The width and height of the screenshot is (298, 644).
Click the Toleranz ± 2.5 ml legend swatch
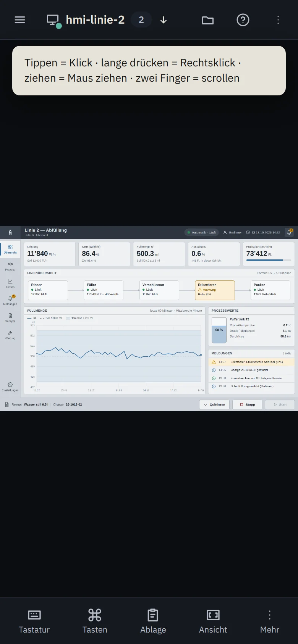[x=68, y=318]
